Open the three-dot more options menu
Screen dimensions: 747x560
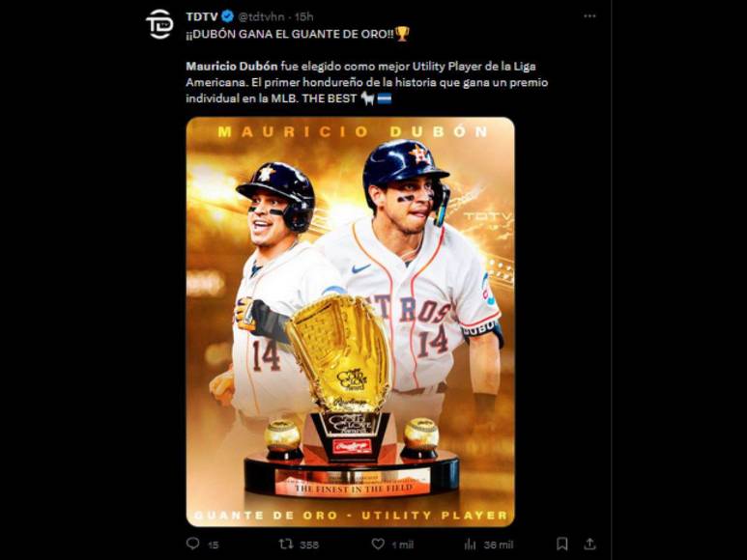589,16
